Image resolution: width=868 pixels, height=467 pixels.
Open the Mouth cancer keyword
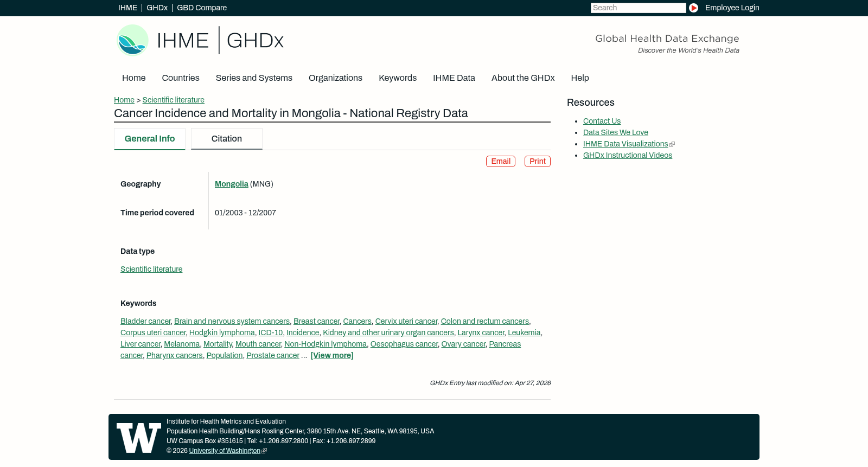(x=258, y=344)
